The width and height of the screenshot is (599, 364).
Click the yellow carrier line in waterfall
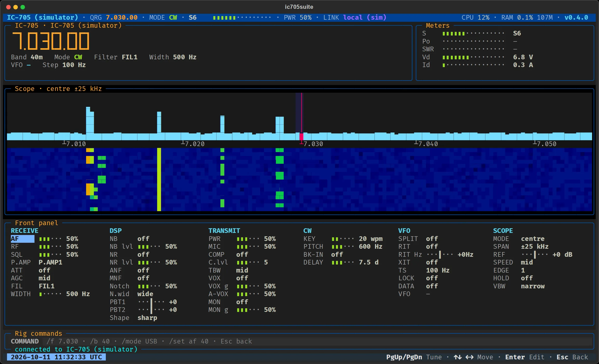[x=159, y=179]
